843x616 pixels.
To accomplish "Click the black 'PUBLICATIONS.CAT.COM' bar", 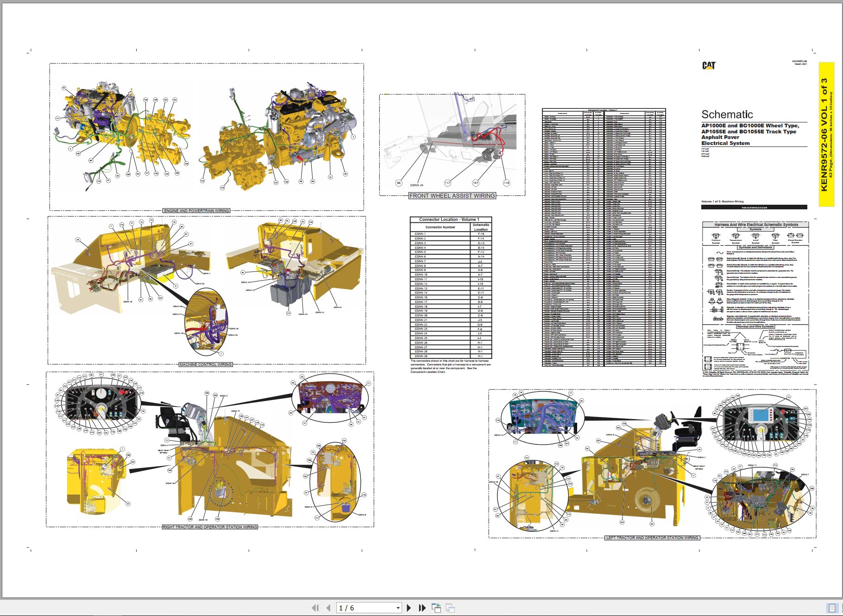I will 754,207.
